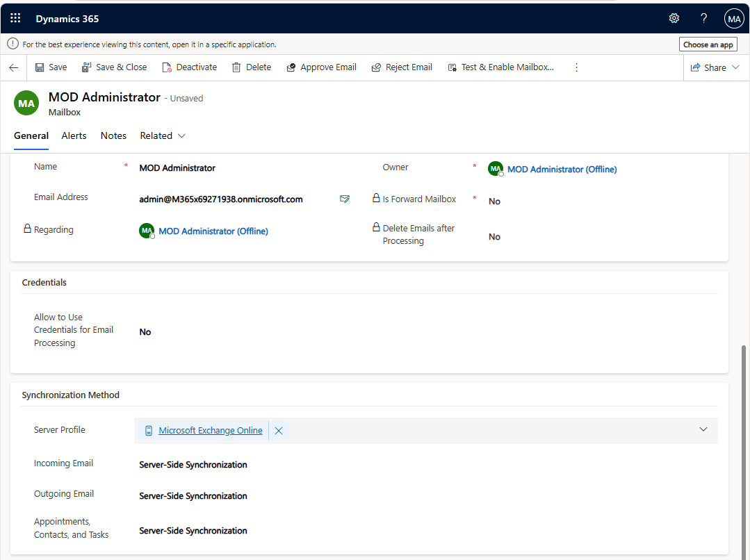Screen dimensions: 750x560
Task: Switch to the Alerts tab
Action: [x=74, y=135]
